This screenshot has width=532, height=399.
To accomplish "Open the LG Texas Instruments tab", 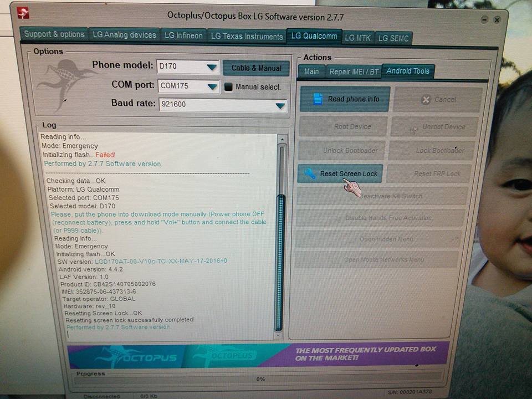I will pos(247,37).
